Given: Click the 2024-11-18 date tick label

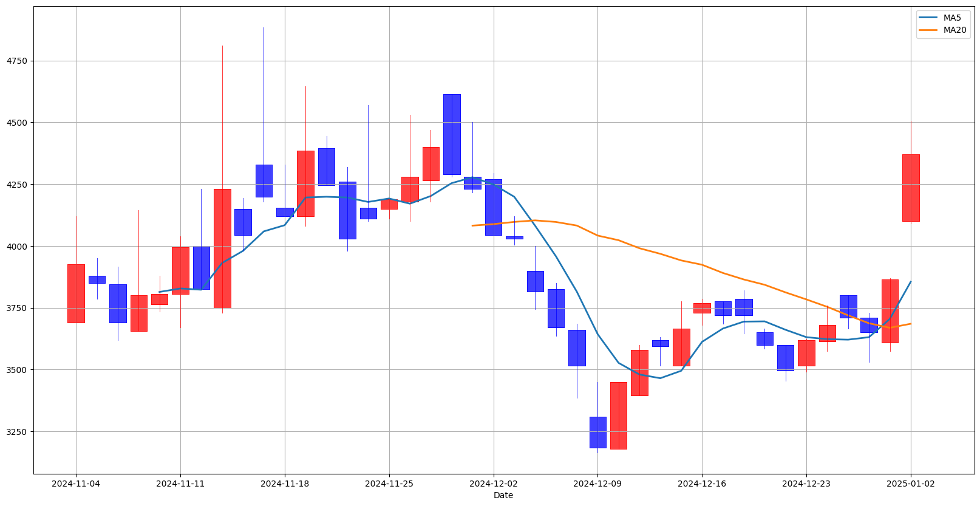Looking at the screenshot, I should [285, 484].
